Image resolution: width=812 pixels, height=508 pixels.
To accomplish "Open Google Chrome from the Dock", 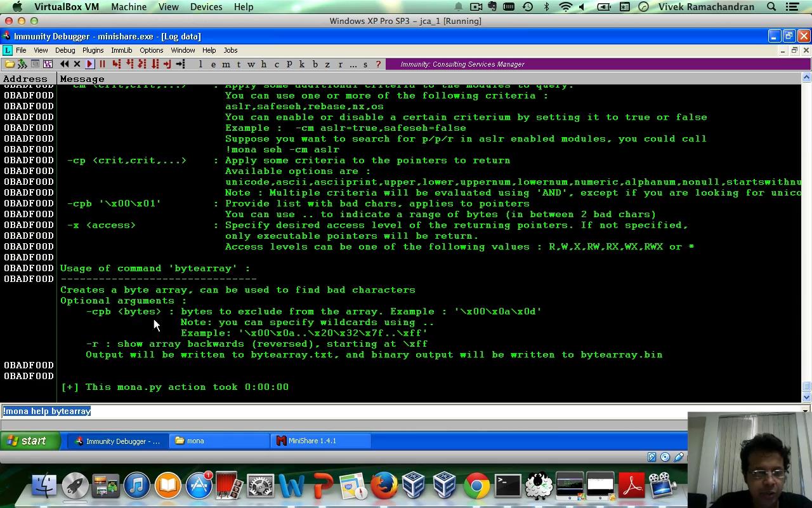I will [476, 486].
